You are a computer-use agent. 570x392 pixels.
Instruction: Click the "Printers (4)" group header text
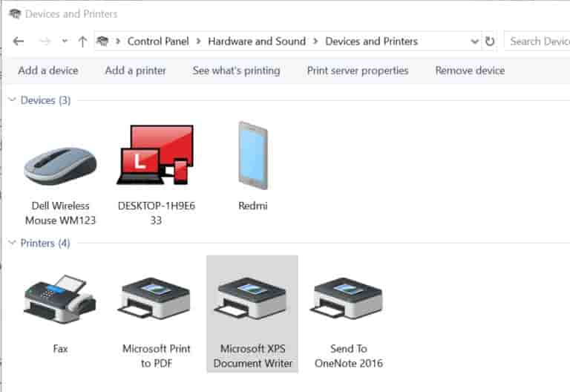coord(45,243)
